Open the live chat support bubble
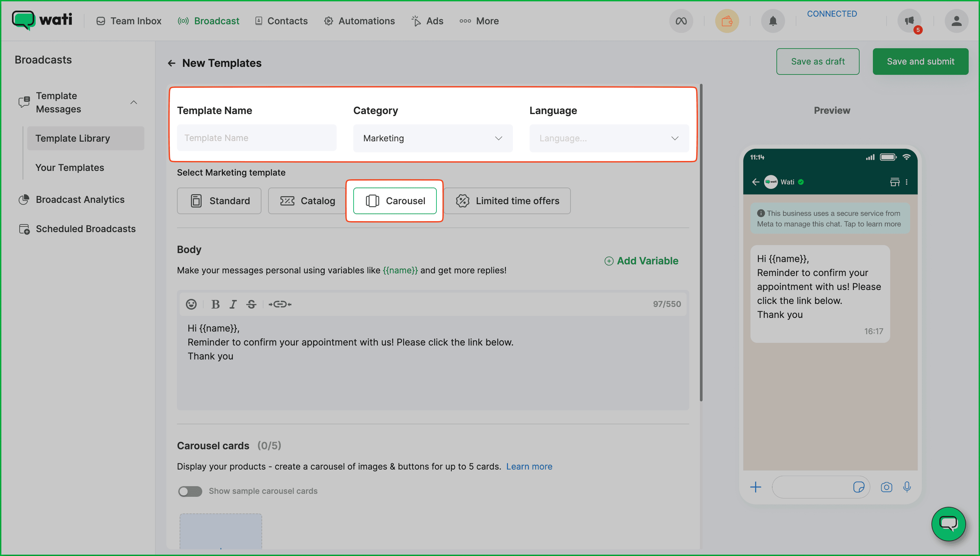Viewport: 980px width, 556px height. 948,524
